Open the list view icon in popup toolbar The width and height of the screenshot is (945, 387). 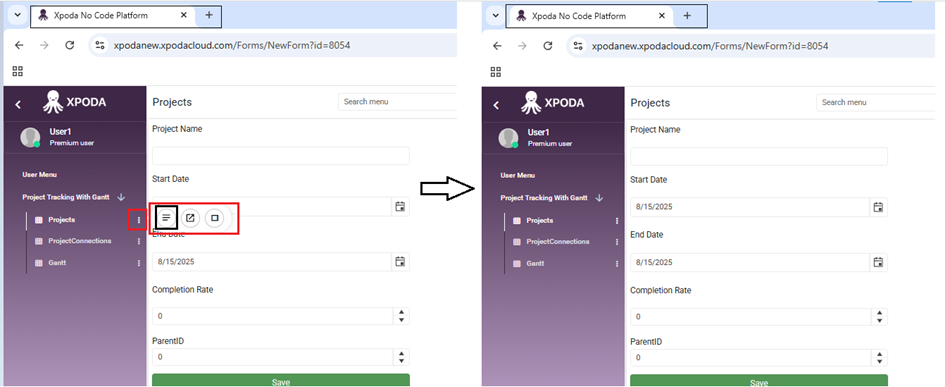tap(166, 218)
